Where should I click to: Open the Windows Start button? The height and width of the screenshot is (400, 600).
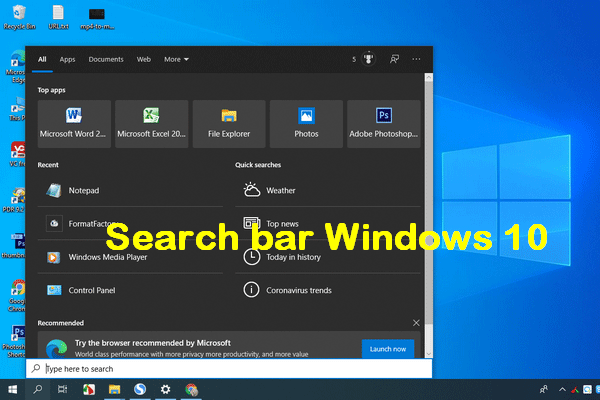coord(13,390)
